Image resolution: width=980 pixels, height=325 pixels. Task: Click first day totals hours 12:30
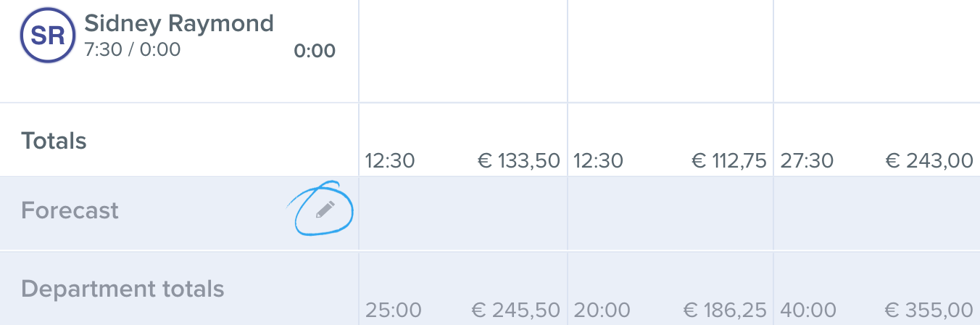(390, 160)
